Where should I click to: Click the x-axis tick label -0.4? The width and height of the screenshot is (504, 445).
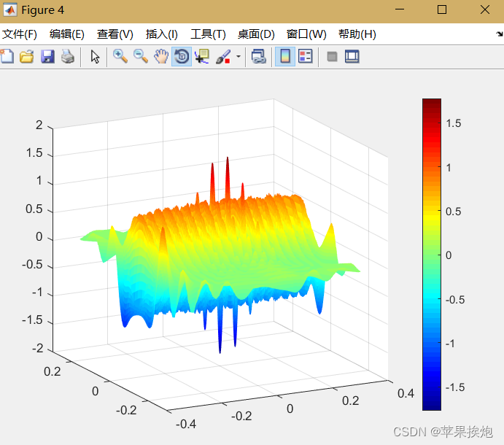point(186,424)
